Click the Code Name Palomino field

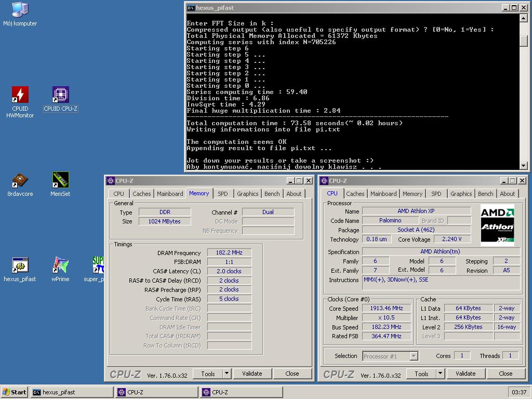click(390, 220)
